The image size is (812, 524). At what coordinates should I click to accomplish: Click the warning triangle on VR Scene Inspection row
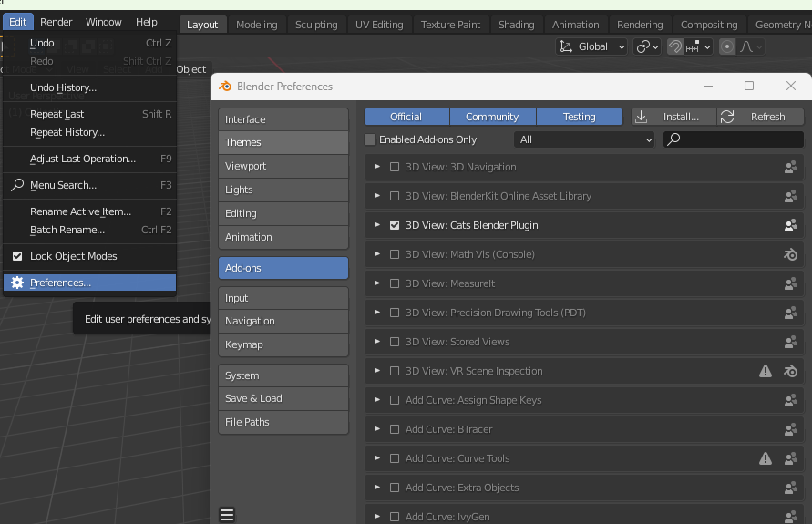click(x=766, y=371)
